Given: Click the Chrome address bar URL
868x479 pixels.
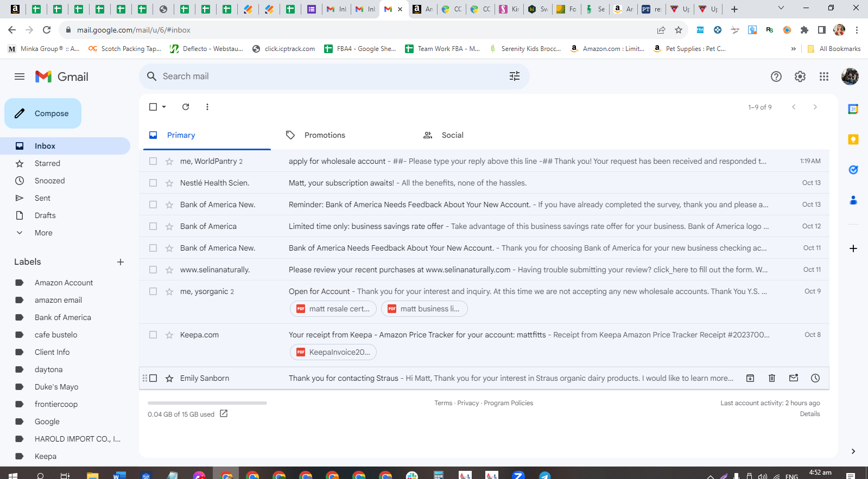Looking at the screenshot, I should pyautogui.click(x=134, y=30).
